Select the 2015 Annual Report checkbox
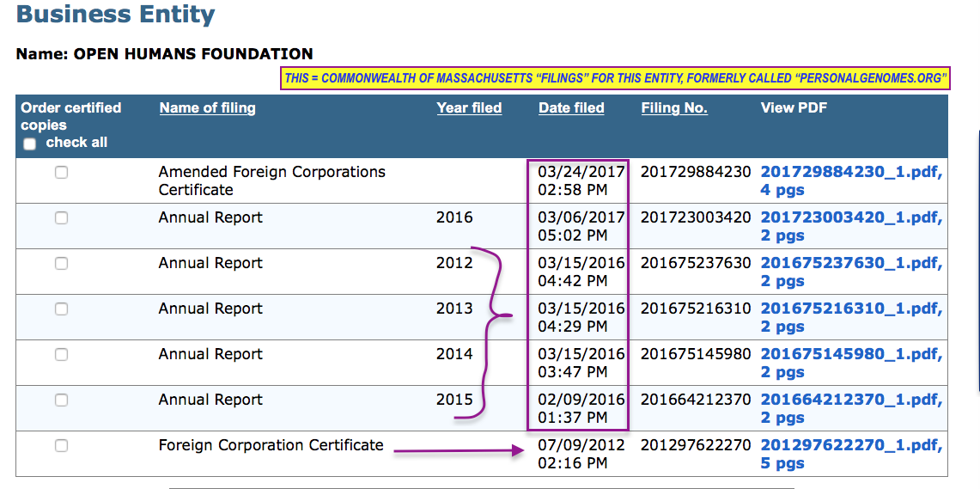The height and width of the screenshot is (489, 980). [x=61, y=400]
